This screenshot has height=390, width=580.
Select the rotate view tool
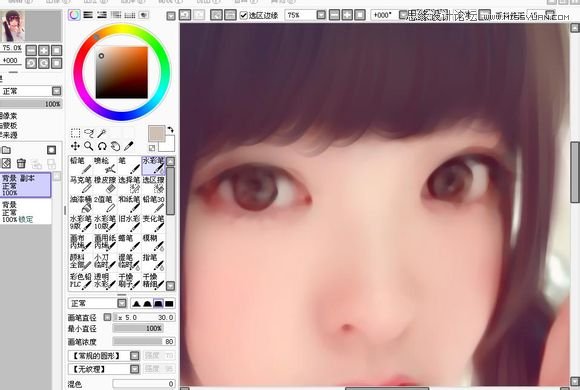102,146
